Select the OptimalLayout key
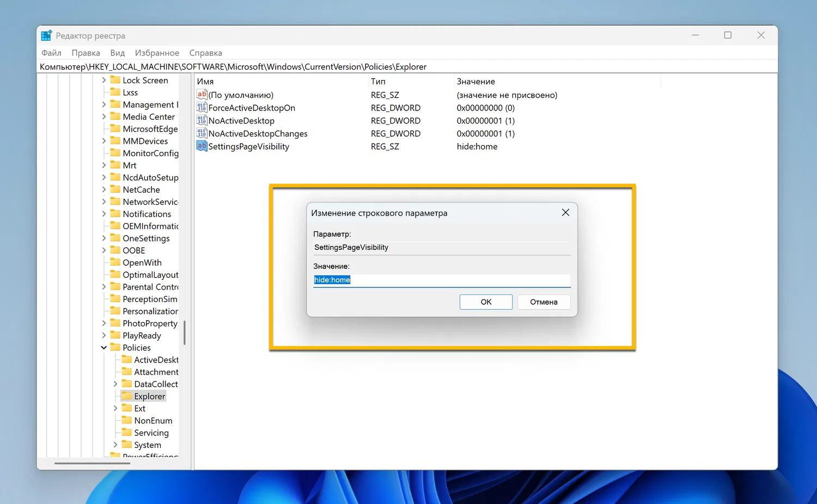The image size is (817, 504). pos(150,275)
